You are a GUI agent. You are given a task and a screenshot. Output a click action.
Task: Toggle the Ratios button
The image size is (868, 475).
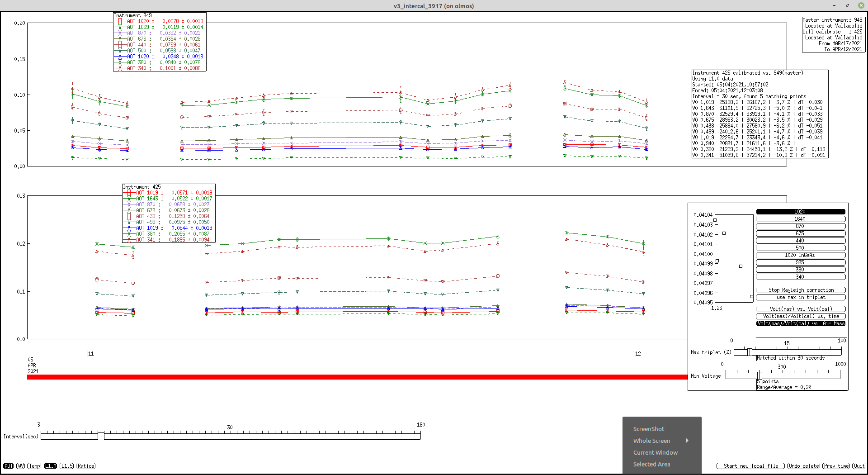[x=85, y=466]
